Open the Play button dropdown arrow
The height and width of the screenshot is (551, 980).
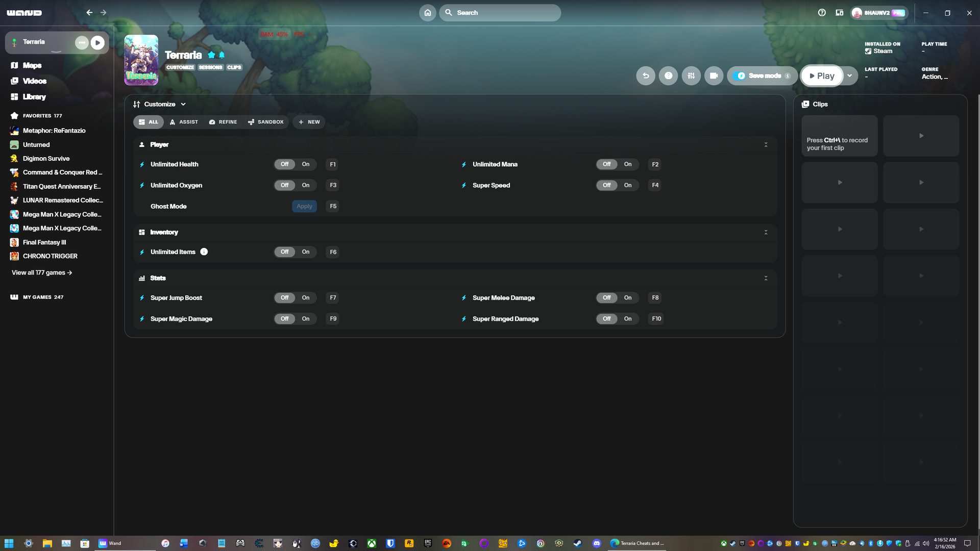tap(849, 76)
